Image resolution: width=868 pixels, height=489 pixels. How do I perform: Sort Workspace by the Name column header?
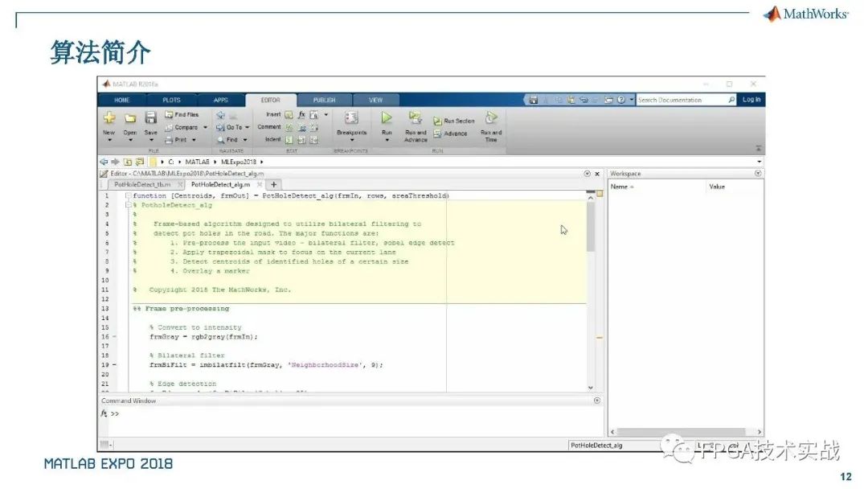click(621, 187)
